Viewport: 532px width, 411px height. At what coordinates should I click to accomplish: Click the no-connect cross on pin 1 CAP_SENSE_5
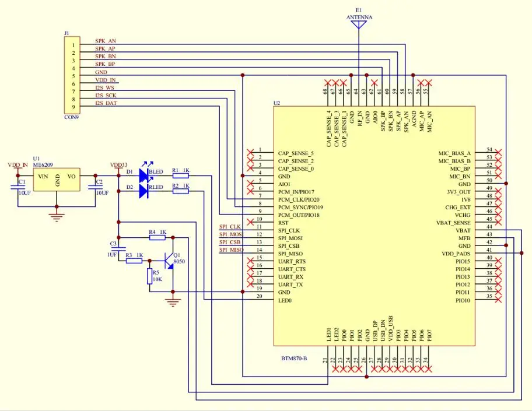pyautogui.click(x=250, y=153)
